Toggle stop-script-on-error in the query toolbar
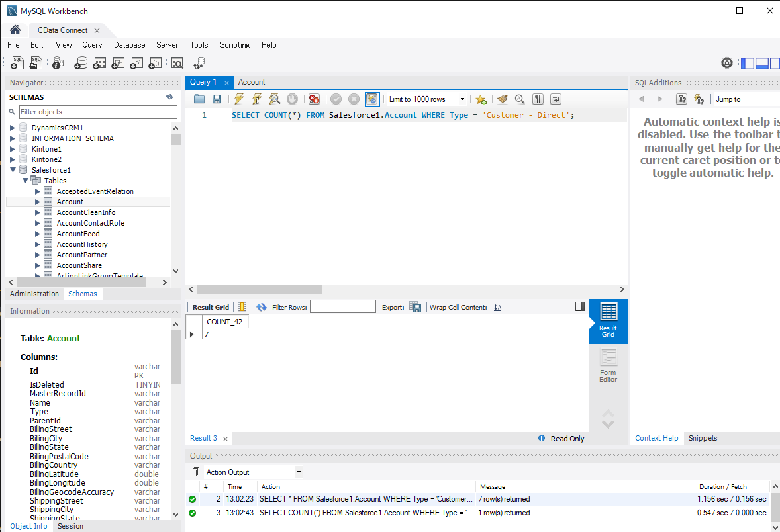This screenshot has height=532, width=780. point(314,99)
